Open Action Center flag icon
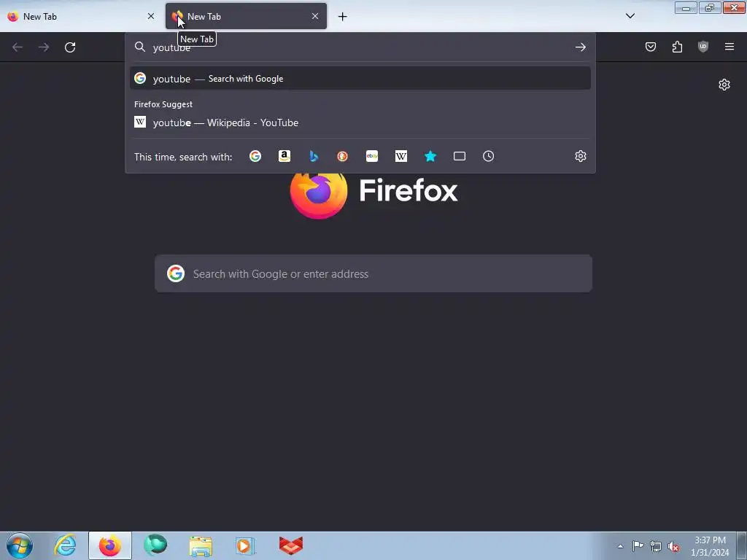Image resolution: width=747 pixels, height=560 pixels. coord(638,546)
